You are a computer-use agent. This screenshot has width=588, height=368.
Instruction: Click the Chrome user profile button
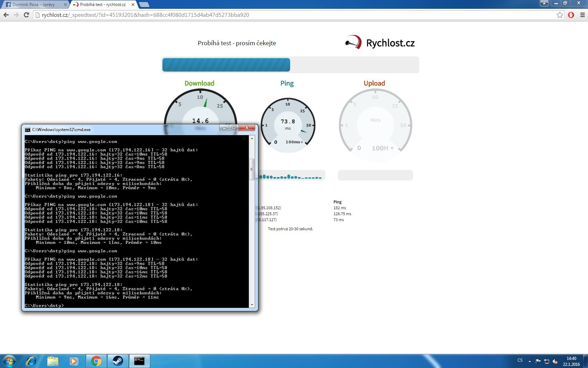[x=544, y=3]
